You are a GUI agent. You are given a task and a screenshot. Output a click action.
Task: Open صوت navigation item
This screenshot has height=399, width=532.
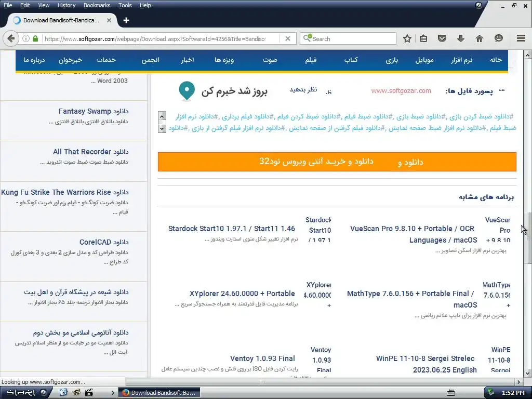coord(270,60)
